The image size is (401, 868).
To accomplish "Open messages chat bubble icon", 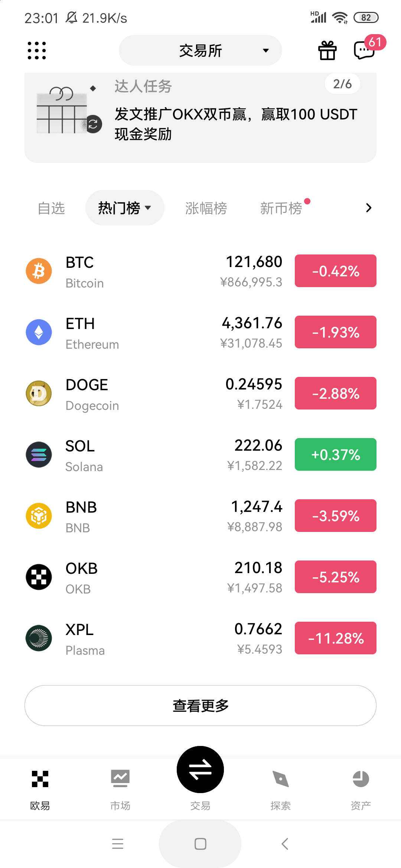I will [364, 50].
